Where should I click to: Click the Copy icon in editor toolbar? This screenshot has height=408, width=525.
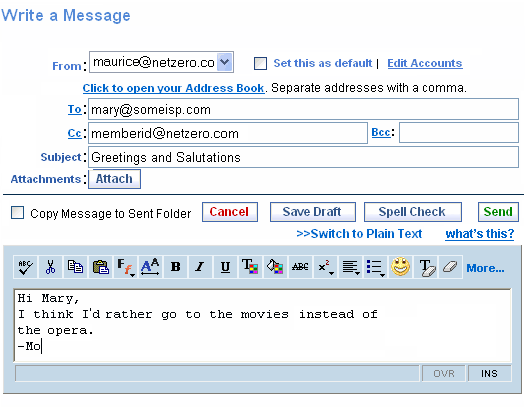click(75, 267)
